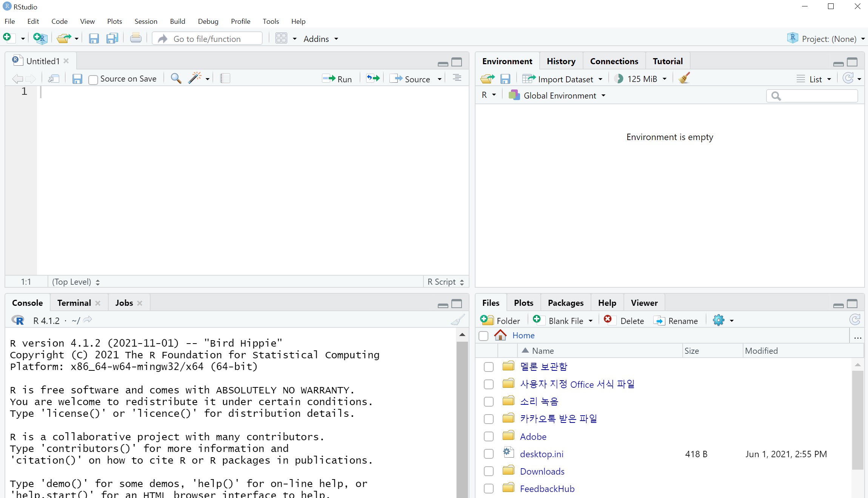Click the Go to file/function field
Viewport: 868px width, 498px height.
pos(211,39)
